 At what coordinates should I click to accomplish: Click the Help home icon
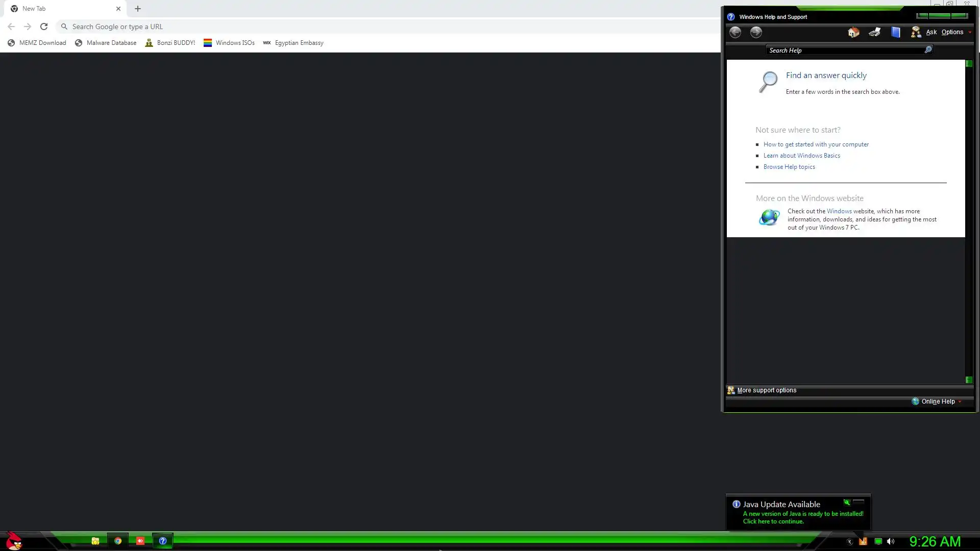click(x=853, y=32)
